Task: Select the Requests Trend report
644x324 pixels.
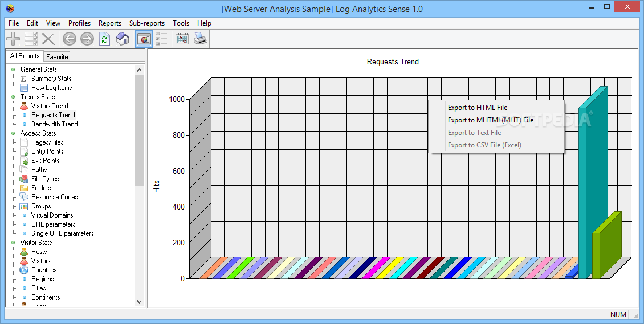Action: pos(53,115)
